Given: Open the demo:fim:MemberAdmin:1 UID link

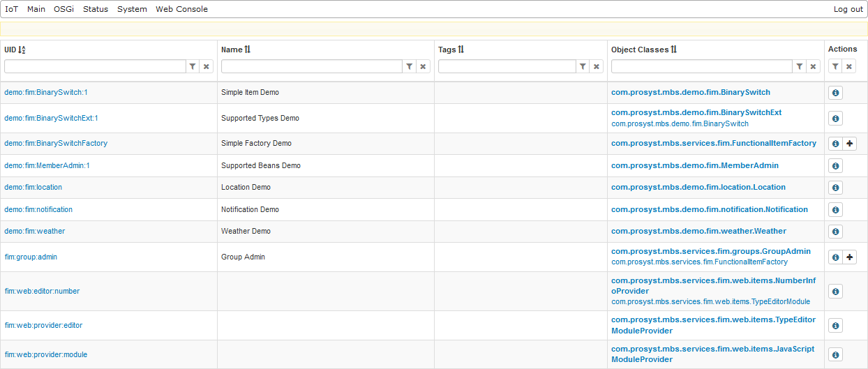Looking at the screenshot, I should click(47, 166).
